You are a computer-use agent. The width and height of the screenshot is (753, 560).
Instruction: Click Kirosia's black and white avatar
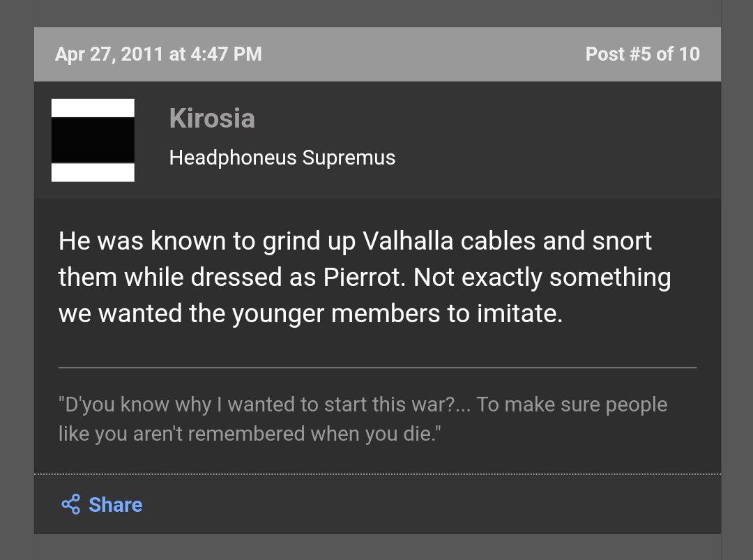93,140
